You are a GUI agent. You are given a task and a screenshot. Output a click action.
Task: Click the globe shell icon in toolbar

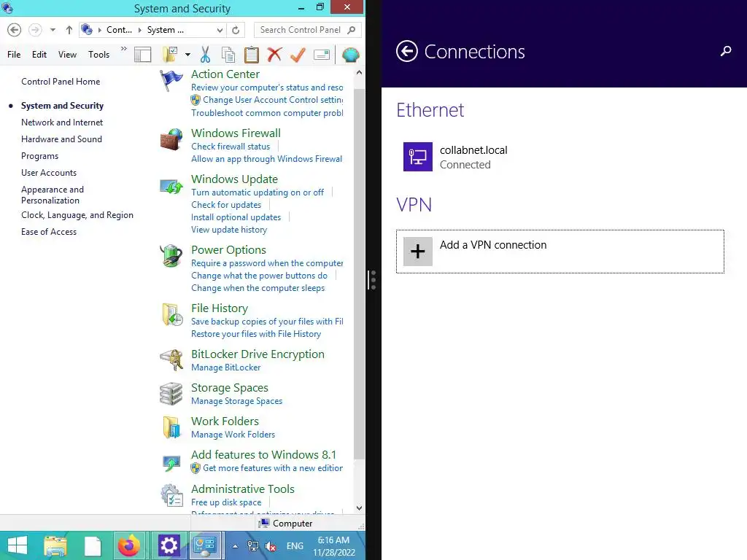[x=351, y=55]
